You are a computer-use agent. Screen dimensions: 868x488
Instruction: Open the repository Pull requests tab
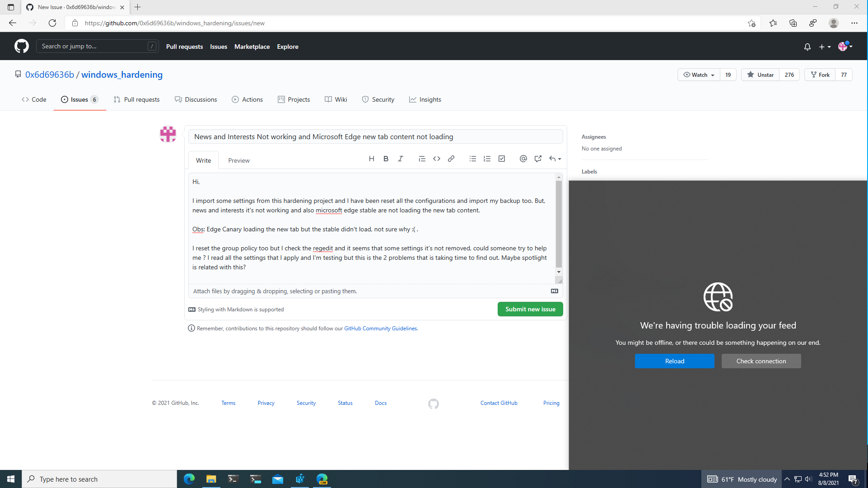point(136,99)
